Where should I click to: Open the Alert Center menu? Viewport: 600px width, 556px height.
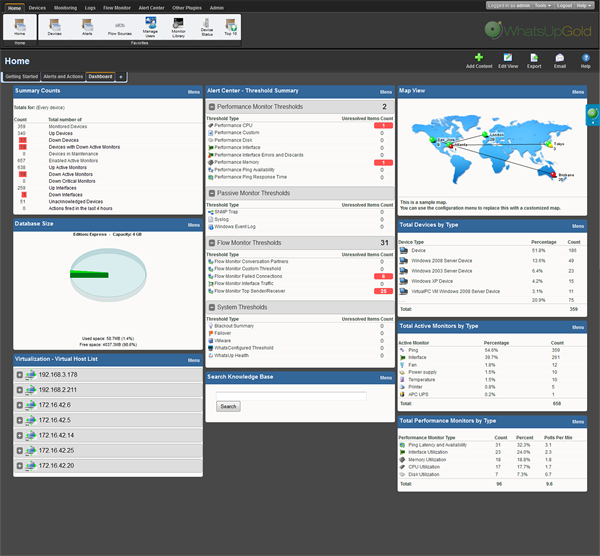coord(151,8)
